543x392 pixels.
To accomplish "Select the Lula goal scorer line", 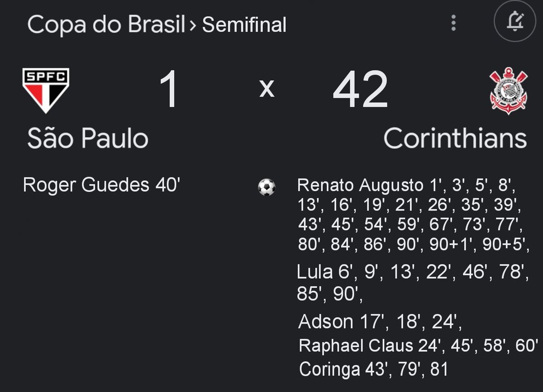I will coord(413,283).
